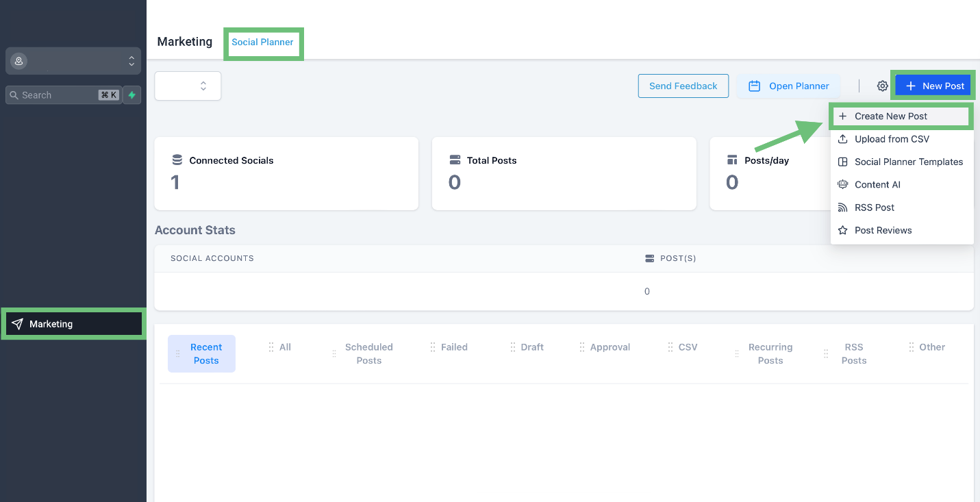
Task: Open Marketing in the left sidebar
Action: coord(74,324)
